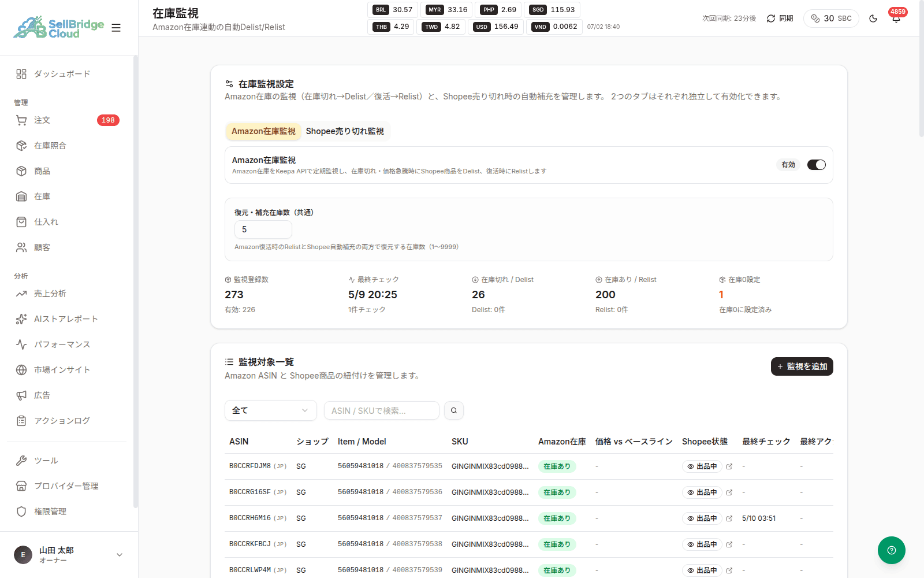Screen dimensions: 924x578
Task: Click the アクションログ clipboard icon
Action: (x=21, y=421)
